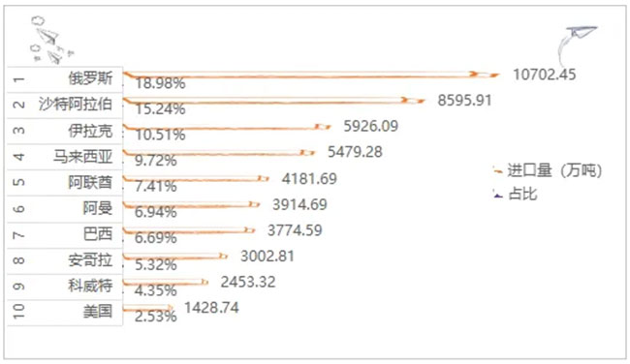The width and height of the screenshot is (630, 364).
Task: Click the 阿联酋 category label
Action: 90,182
